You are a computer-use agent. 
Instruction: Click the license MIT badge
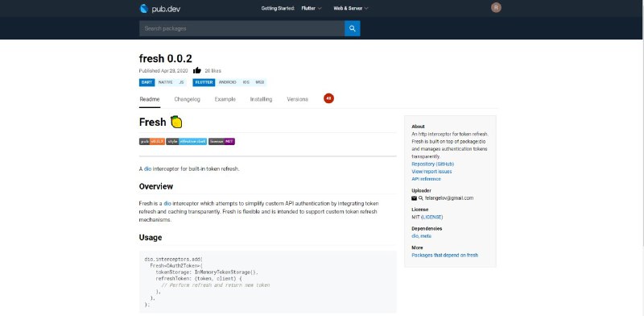pos(221,141)
